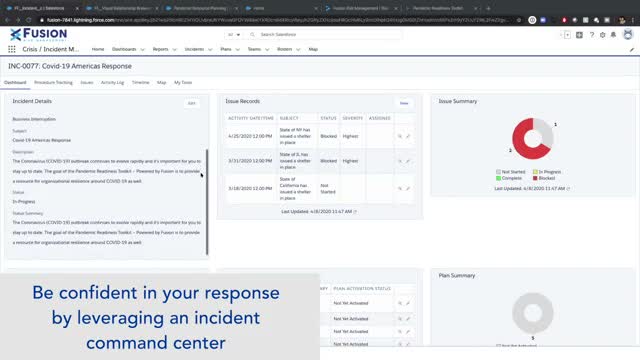
Task: Click the browser back arrow
Action: 7,20
